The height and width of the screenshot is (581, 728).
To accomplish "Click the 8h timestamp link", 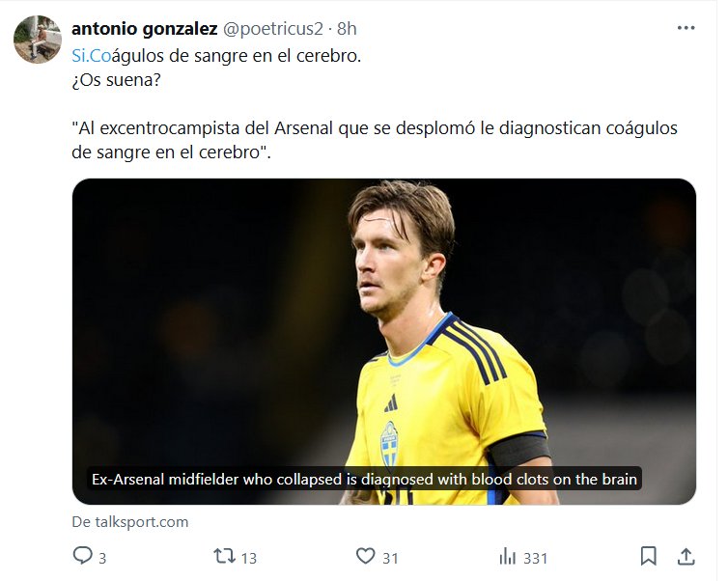I will pyautogui.click(x=347, y=28).
